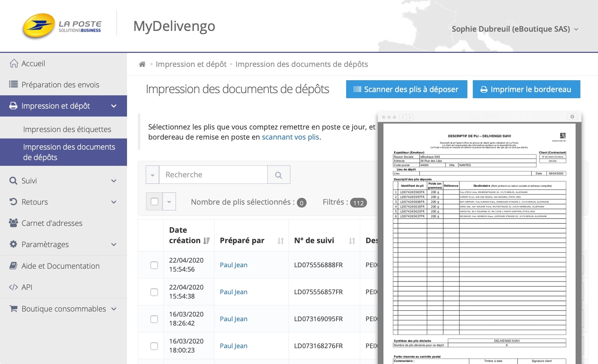Click the code brackets icon beside API
Viewport: 598px width, 364px height.
click(13, 287)
